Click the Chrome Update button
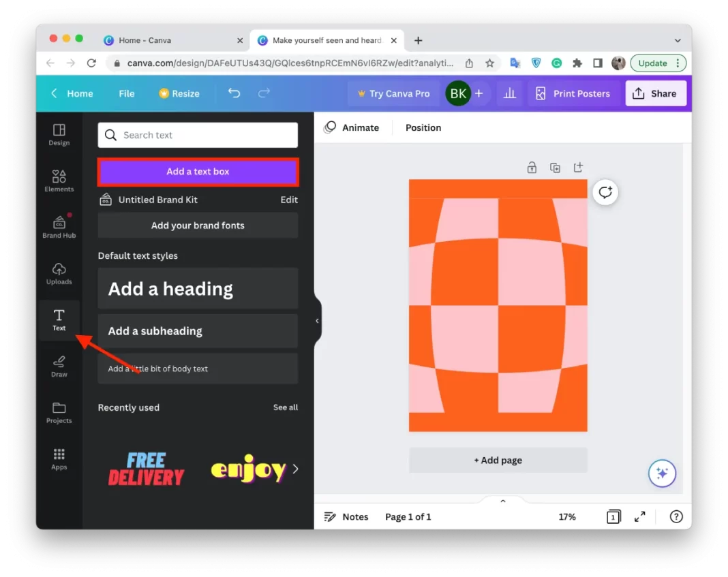 tap(653, 63)
